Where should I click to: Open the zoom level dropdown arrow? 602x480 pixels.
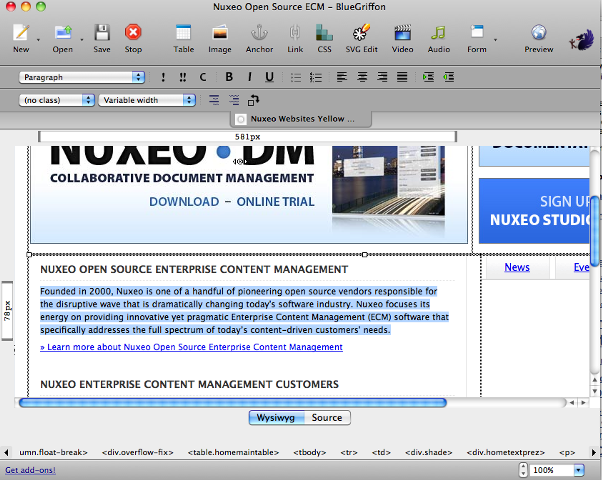coord(579,470)
